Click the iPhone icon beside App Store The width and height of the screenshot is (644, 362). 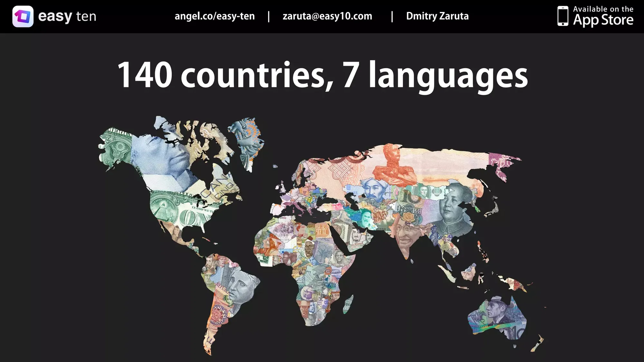click(x=563, y=16)
